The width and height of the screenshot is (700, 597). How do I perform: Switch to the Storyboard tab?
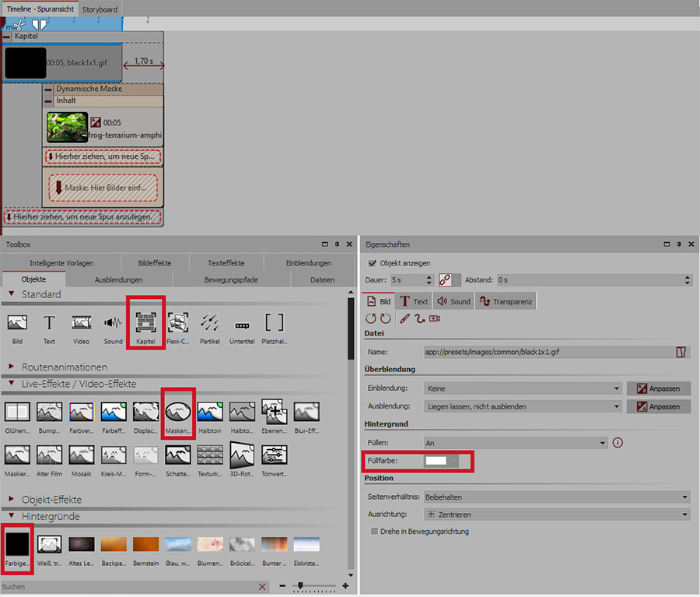[100, 9]
